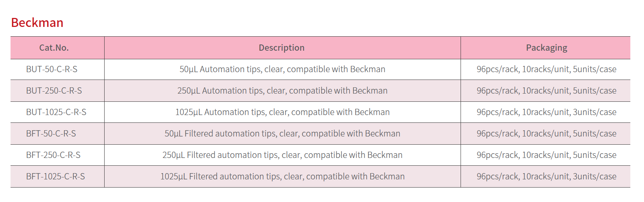Select the 1025µL Filtered automation tips description

[282, 176]
